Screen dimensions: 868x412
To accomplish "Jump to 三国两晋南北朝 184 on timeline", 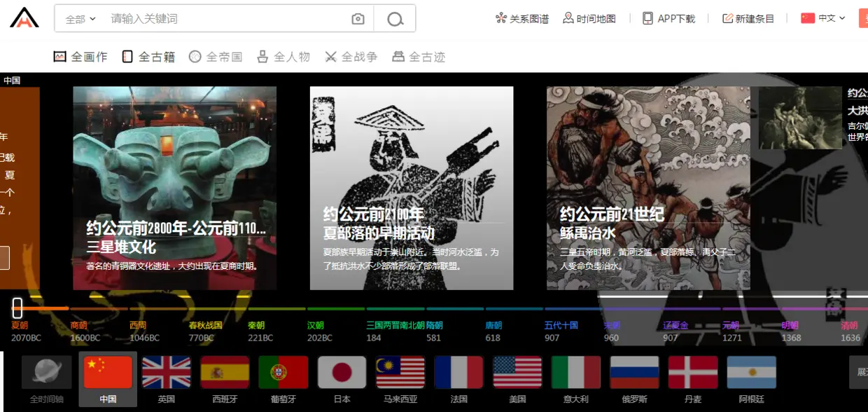I will tap(395, 331).
